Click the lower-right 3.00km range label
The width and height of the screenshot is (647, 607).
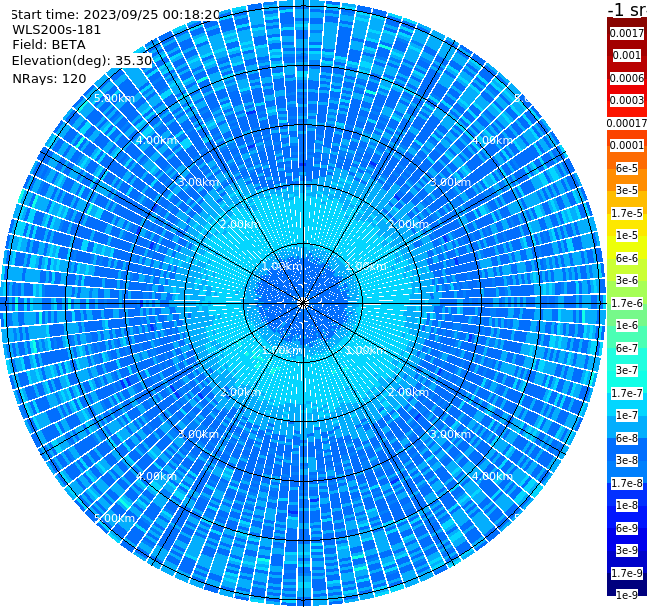[x=450, y=434]
